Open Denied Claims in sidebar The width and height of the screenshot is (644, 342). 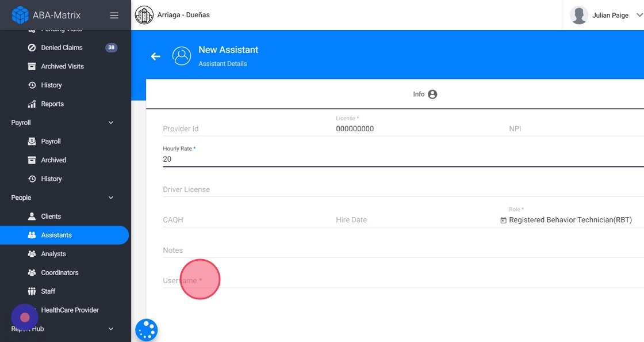62,48
